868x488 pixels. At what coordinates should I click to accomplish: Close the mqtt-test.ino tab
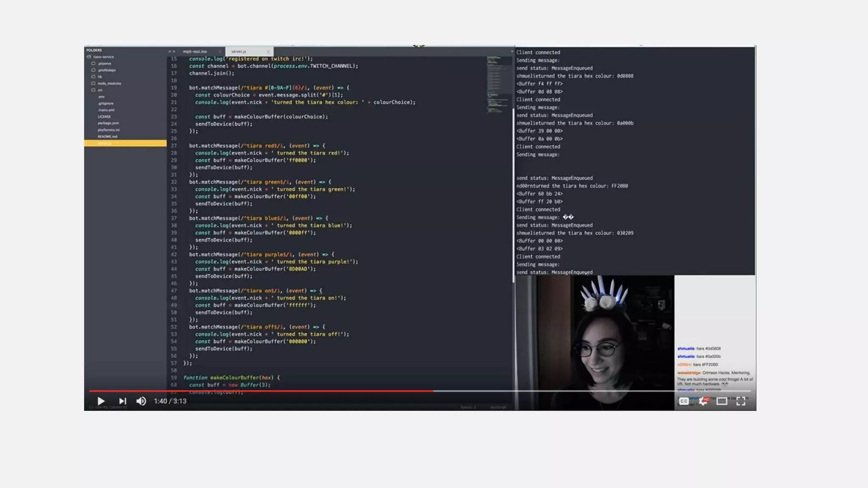220,52
